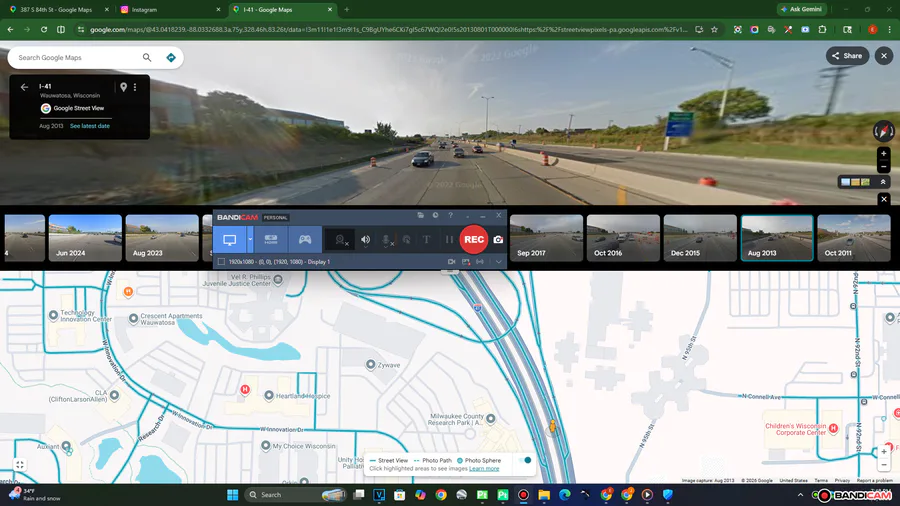Click Ask Gemini button
Image resolution: width=900 pixels, height=506 pixels.
(802, 9)
